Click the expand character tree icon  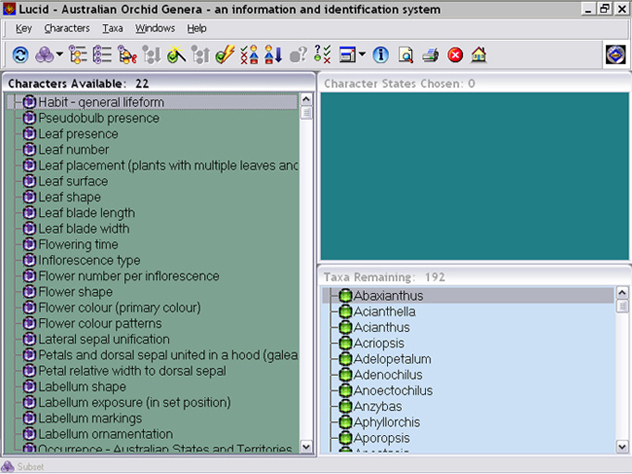coord(78,55)
